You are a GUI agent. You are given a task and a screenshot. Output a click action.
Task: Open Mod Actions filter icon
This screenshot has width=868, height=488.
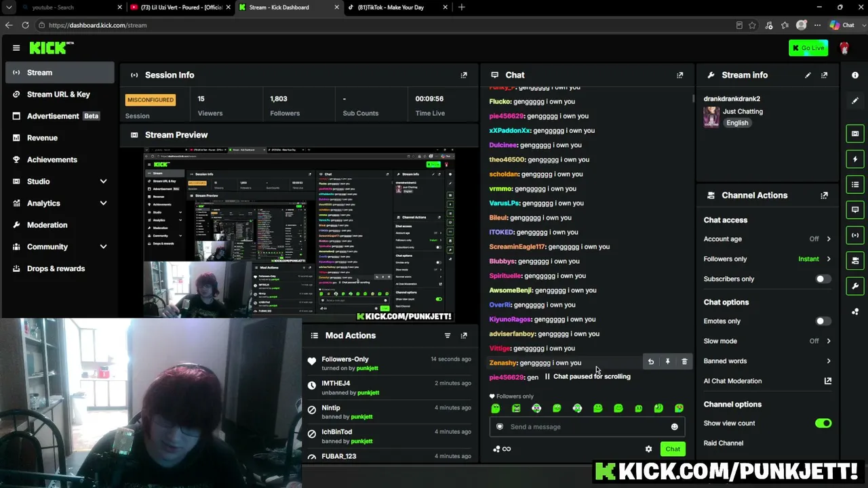(448, 335)
